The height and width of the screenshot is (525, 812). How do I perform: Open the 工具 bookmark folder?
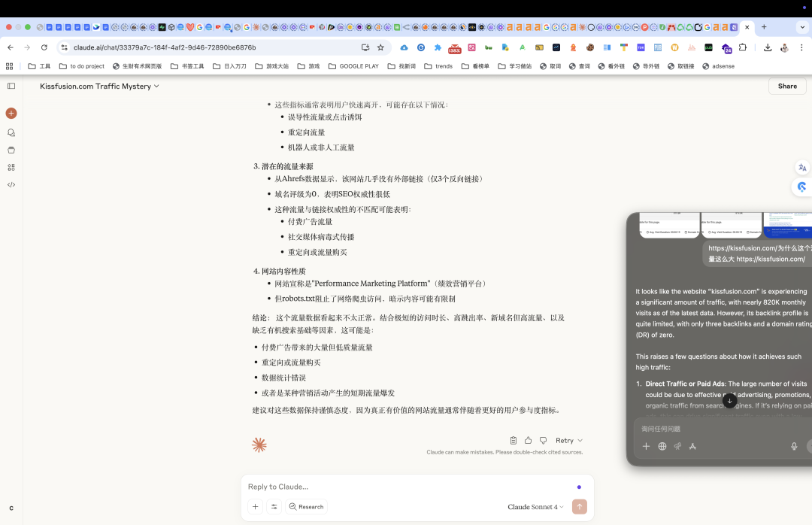point(39,66)
